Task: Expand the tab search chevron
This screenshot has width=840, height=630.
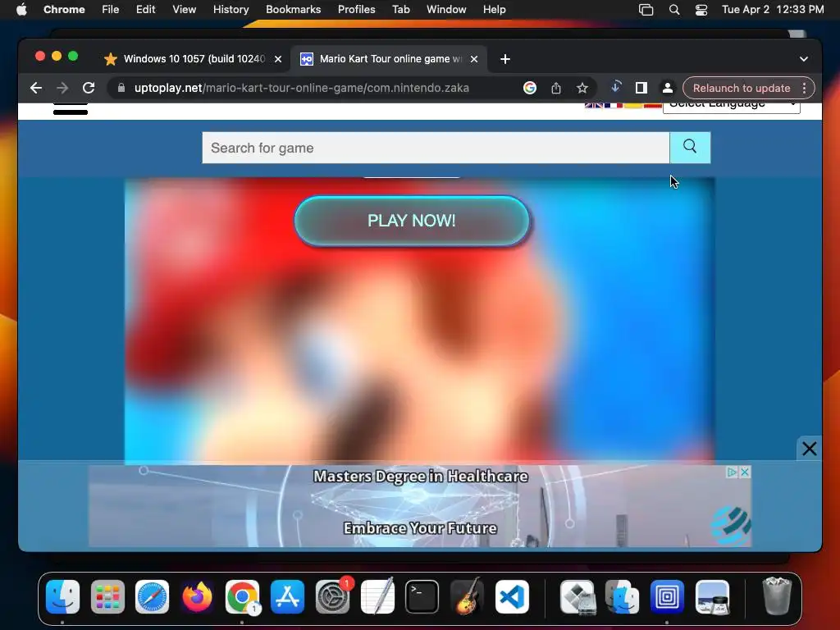Action: (804, 59)
